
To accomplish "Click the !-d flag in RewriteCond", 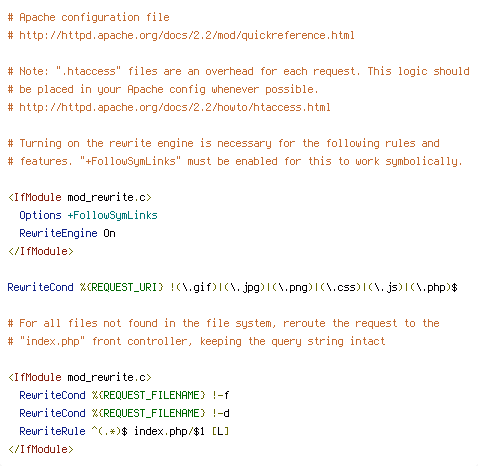I will [x=221, y=413].
